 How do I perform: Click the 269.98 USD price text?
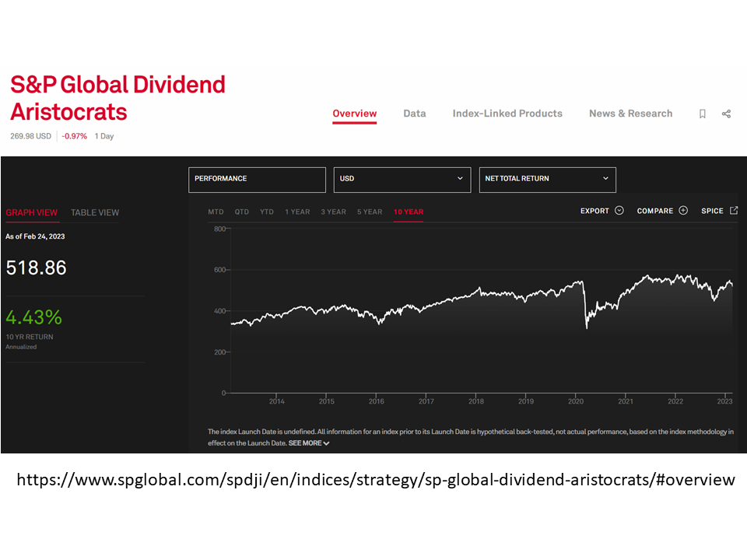pos(30,136)
